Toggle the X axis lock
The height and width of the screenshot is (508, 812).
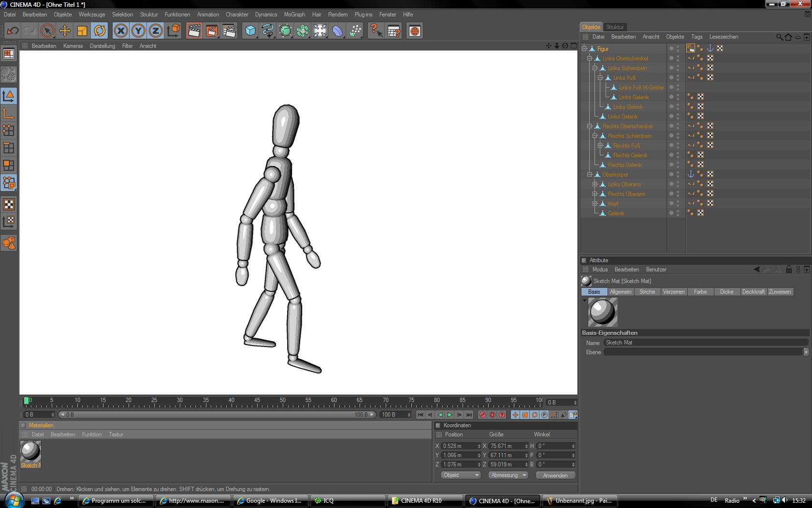click(x=121, y=31)
